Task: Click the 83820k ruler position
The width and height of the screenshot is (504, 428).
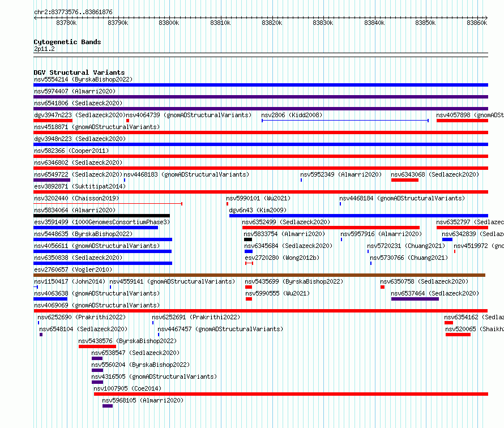Action: click(272, 23)
